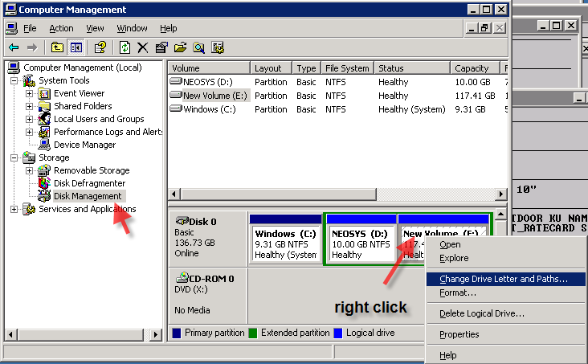Screen dimensions: 588x364
Task: Click the Back arrow toolbar icon
Action: click(x=14, y=47)
